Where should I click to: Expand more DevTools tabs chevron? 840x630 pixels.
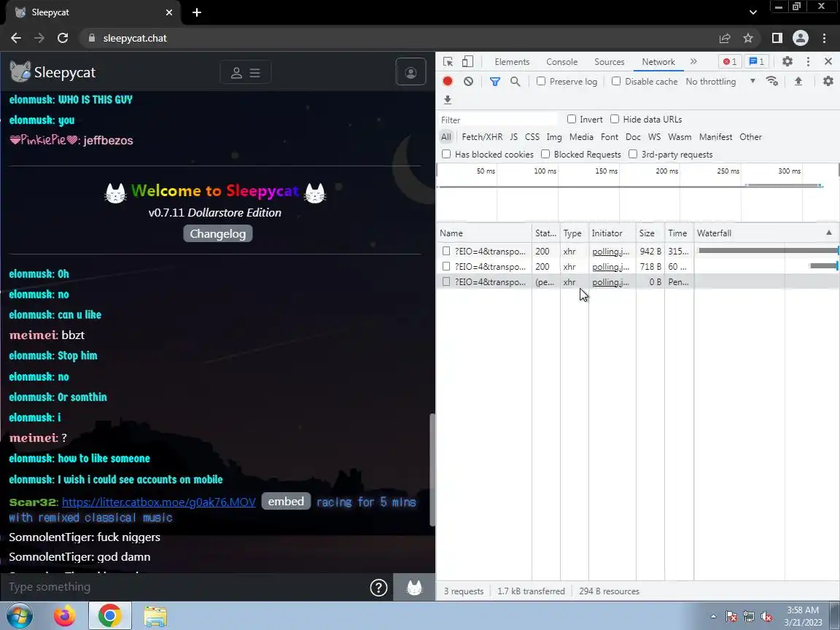[x=693, y=61]
